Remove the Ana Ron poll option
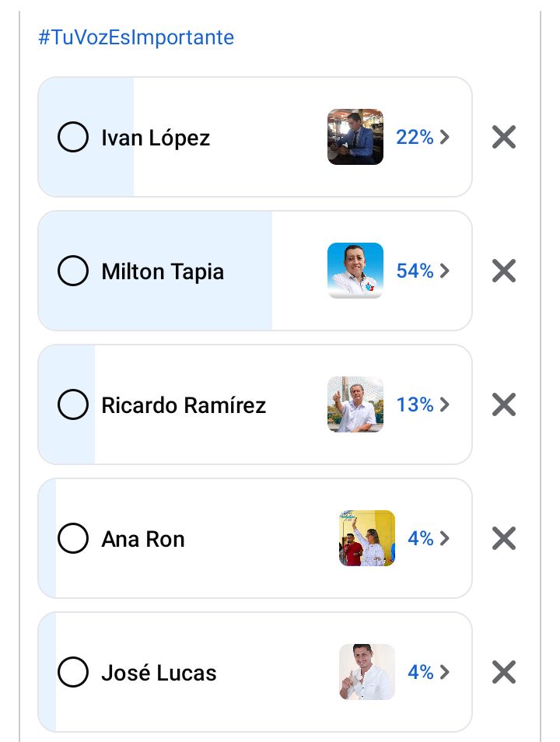This screenshot has width=560, height=742. [504, 538]
